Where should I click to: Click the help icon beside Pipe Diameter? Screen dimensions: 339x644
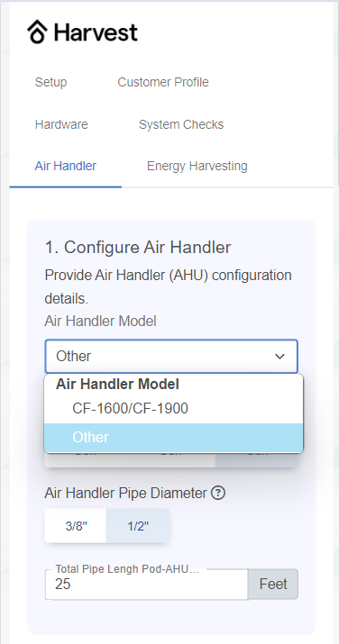(x=218, y=493)
